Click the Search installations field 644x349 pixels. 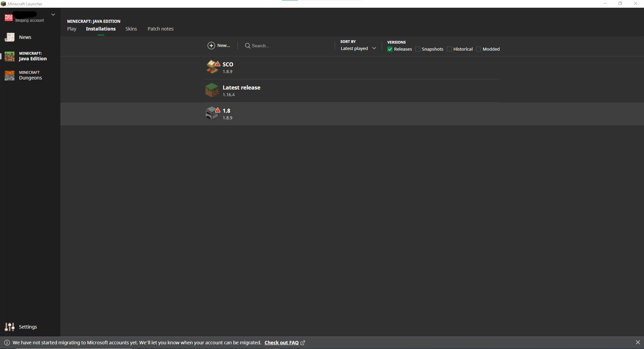click(x=288, y=46)
